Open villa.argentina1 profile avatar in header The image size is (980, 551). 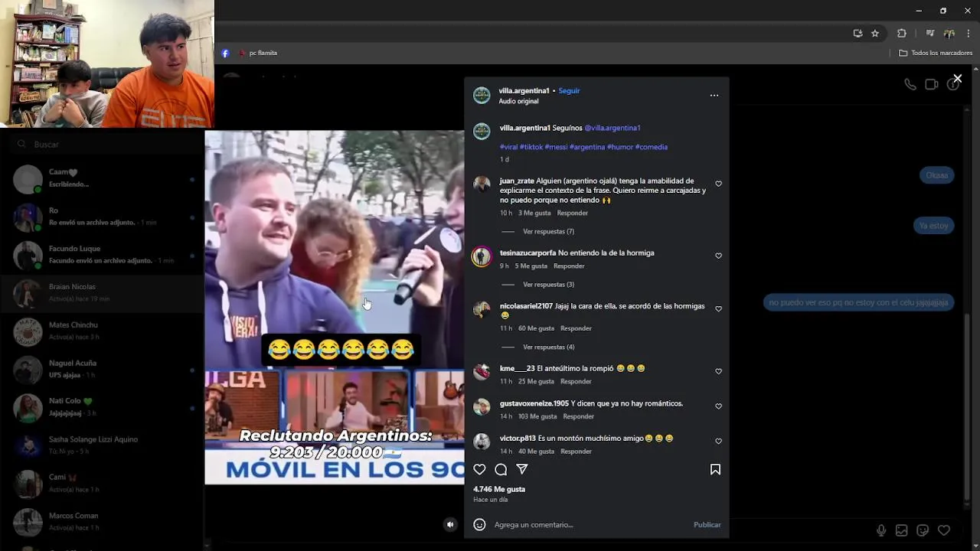point(482,95)
